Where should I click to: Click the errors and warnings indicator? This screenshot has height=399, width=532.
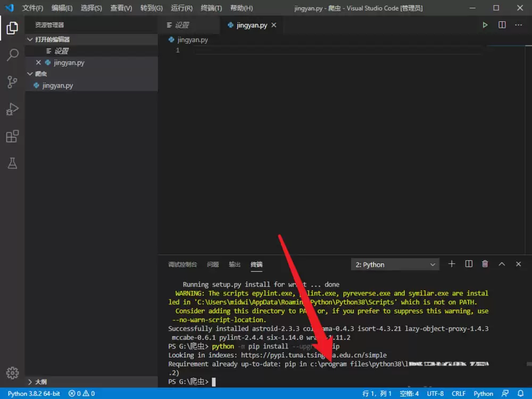tap(81, 393)
